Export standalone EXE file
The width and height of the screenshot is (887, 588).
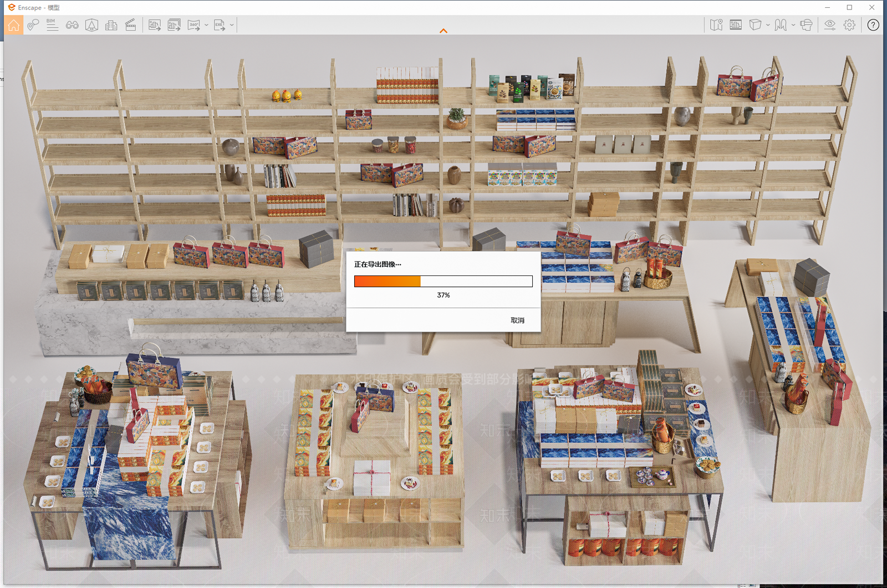(x=220, y=25)
